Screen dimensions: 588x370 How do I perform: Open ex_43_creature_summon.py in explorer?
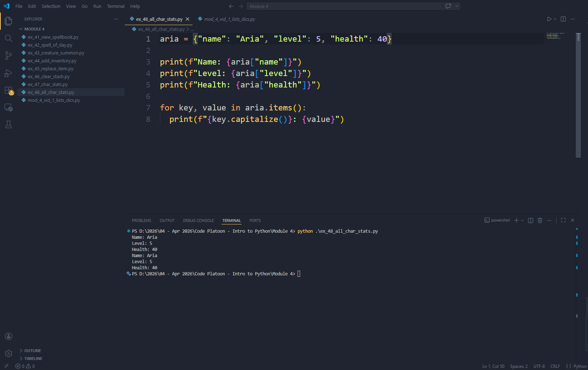click(71, 53)
